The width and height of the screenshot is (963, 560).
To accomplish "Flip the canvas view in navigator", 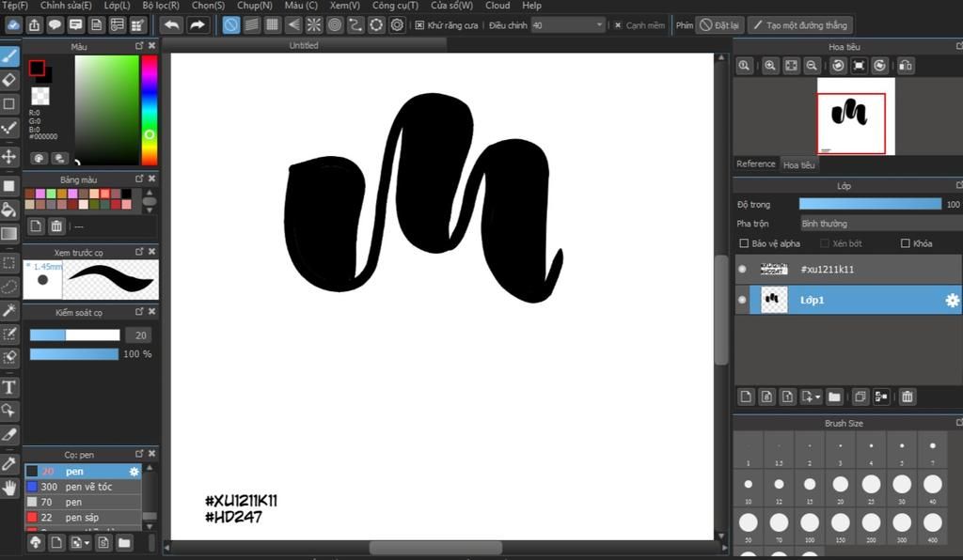I will [906, 66].
